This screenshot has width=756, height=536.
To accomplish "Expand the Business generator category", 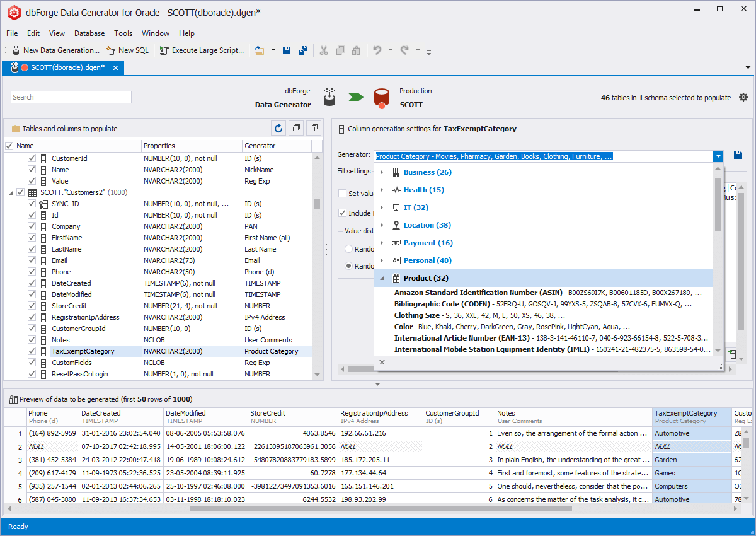I will pyautogui.click(x=382, y=172).
